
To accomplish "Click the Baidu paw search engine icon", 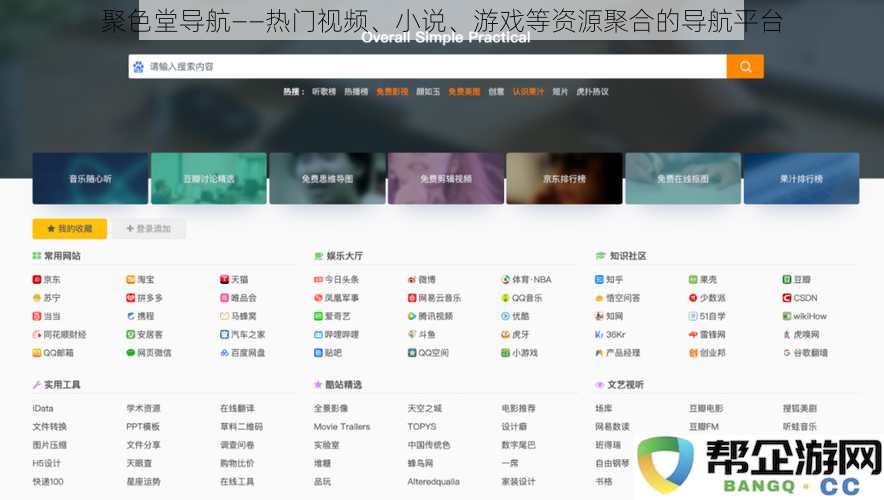I will click(138, 67).
